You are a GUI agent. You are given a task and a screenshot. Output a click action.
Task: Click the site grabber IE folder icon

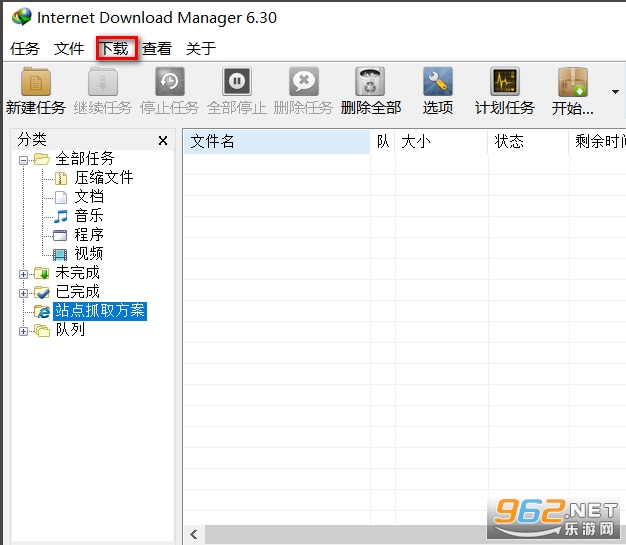(x=42, y=311)
